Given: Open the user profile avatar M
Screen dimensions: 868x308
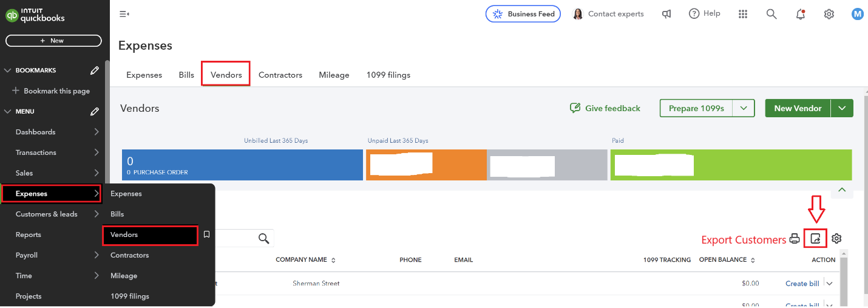Looking at the screenshot, I should 858,14.
